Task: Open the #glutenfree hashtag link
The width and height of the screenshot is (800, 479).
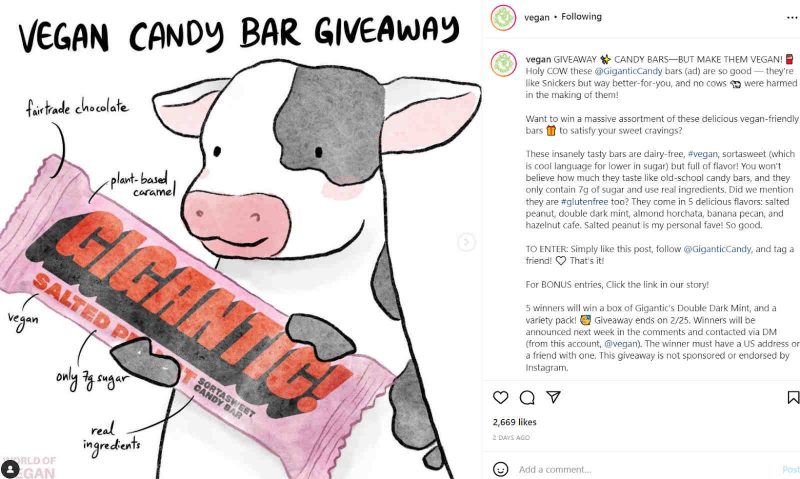Action: coord(584,201)
